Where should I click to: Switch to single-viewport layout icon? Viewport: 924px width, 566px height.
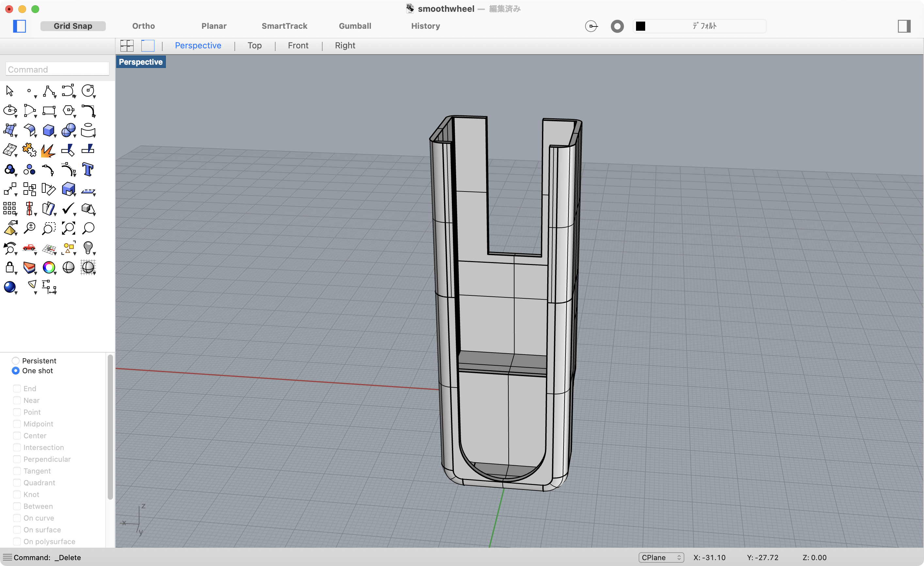point(148,45)
